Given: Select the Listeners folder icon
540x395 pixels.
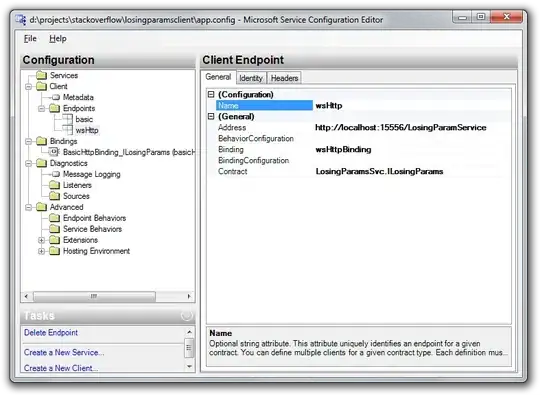Looking at the screenshot, I should (54, 185).
